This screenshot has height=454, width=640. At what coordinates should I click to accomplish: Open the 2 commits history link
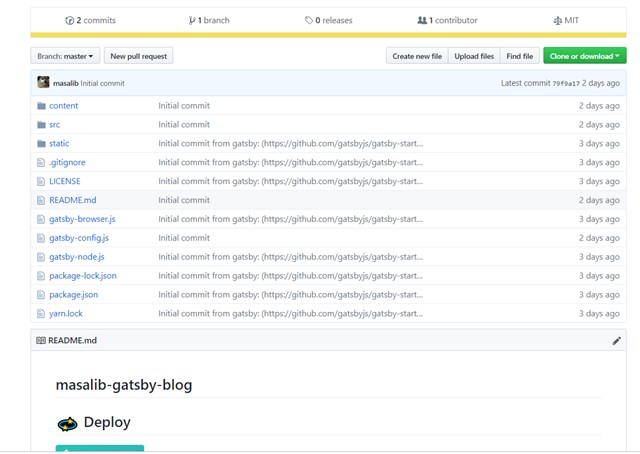91,20
